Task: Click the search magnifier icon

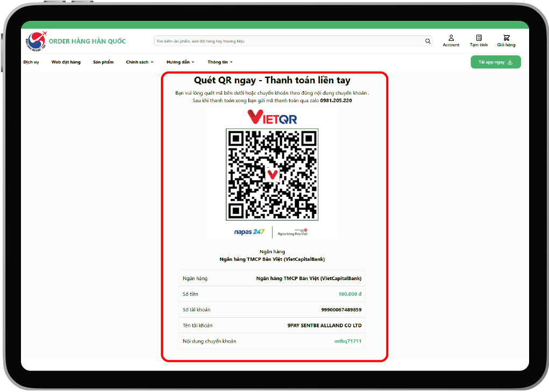Action: [x=428, y=41]
